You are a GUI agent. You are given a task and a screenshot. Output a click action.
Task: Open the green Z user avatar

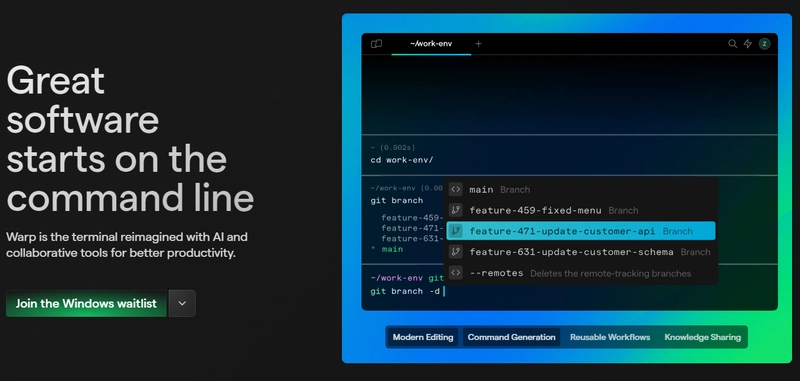tap(764, 44)
